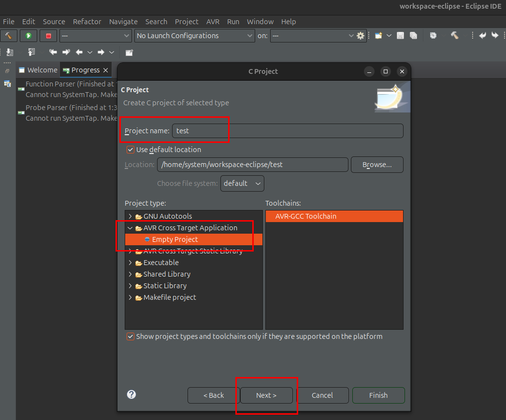506x420 pixels.
Task: Click the left-curved arrow toolbar icon
Action: coord(482,35)
